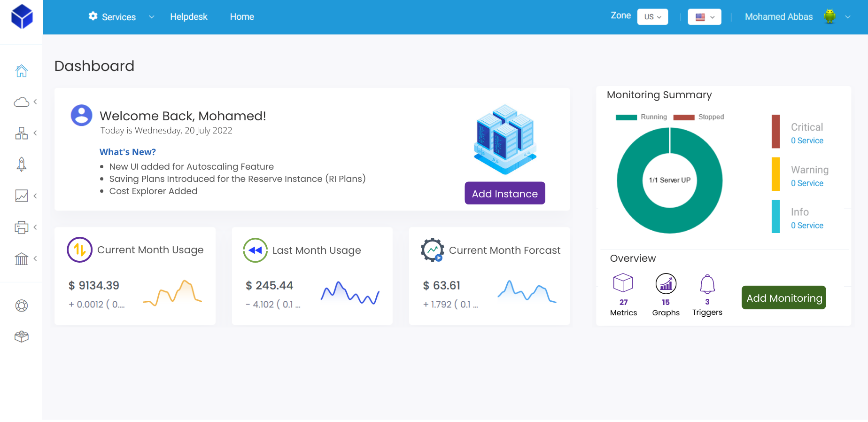
Task: Click the Last Month Usage rewind icon
Action: pyautogui.click(x=256, y=250)
